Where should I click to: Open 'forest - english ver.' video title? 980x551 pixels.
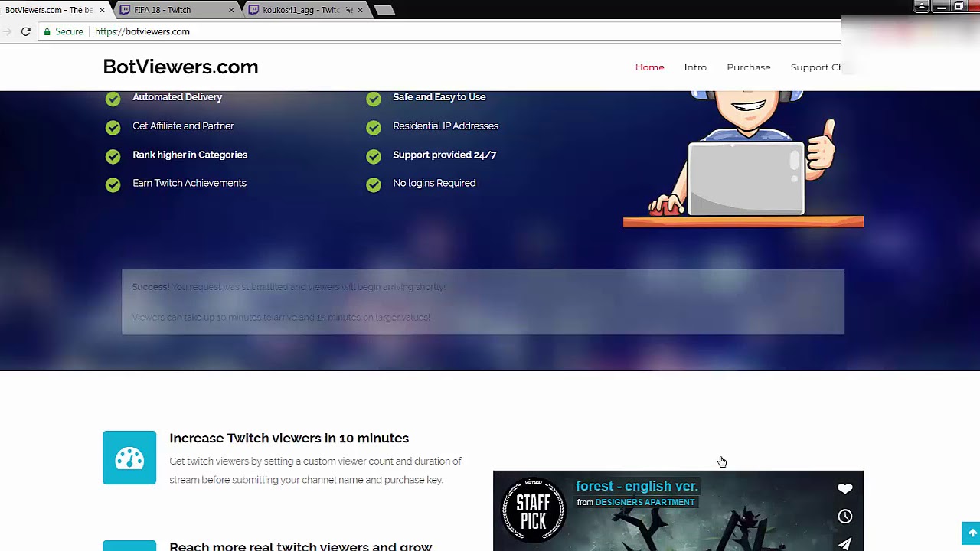pyautogui.click(x=637, y=486)
